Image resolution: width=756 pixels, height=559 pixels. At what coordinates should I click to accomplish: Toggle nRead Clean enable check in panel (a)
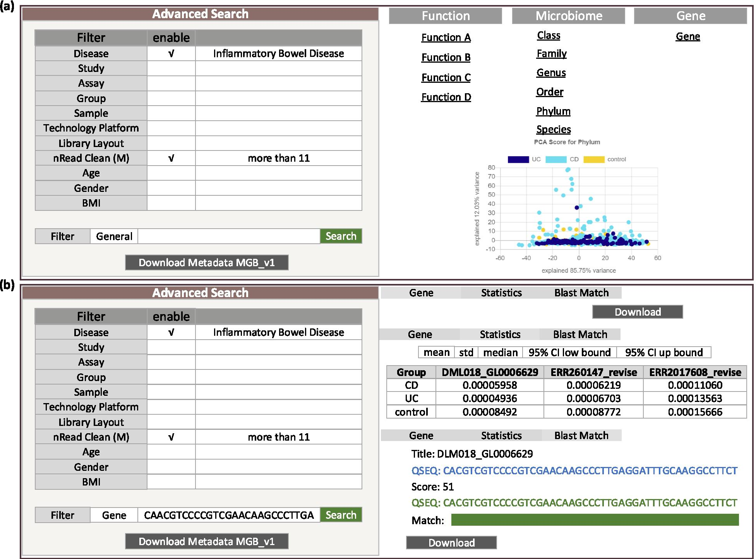click(x=171, y=158)
